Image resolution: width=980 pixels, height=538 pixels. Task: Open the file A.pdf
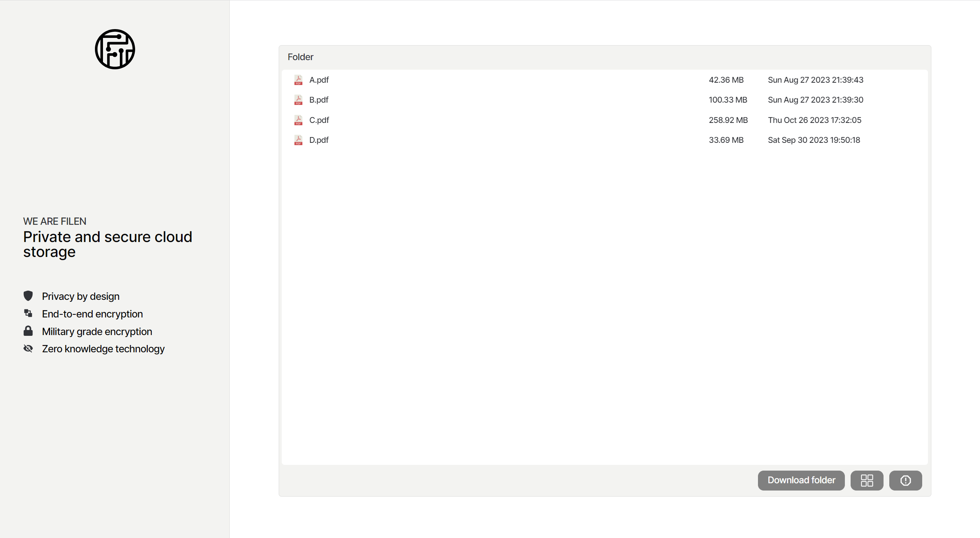[319, 80]
